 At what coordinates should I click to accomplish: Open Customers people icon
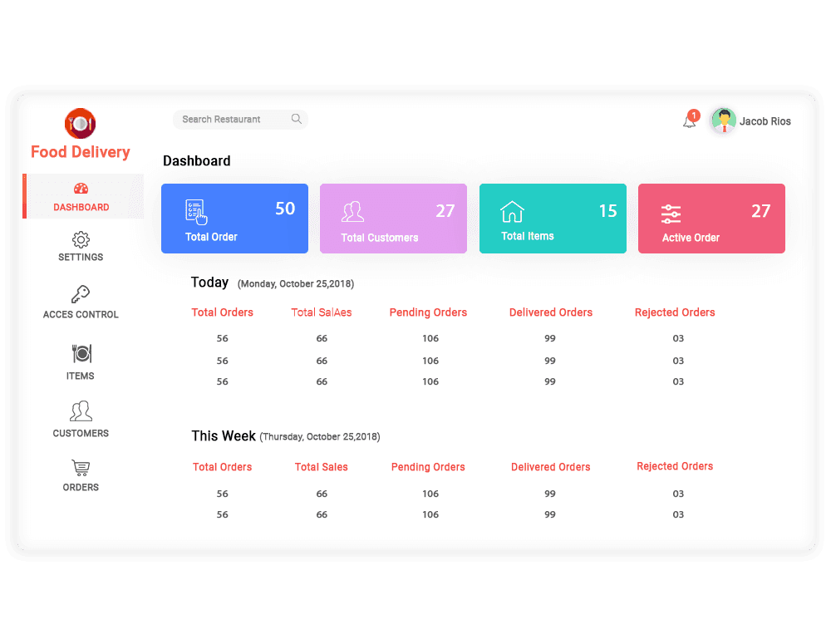click(x=81, y=411)
